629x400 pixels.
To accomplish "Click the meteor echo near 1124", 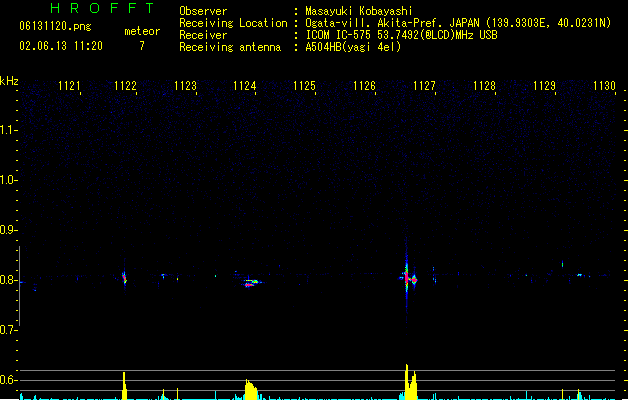I will 251,283.
